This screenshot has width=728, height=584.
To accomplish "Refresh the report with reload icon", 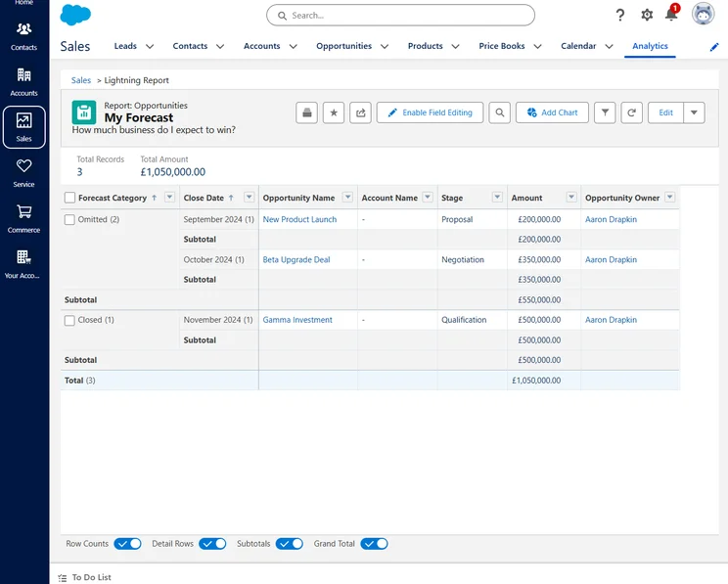I will (631, 112).
